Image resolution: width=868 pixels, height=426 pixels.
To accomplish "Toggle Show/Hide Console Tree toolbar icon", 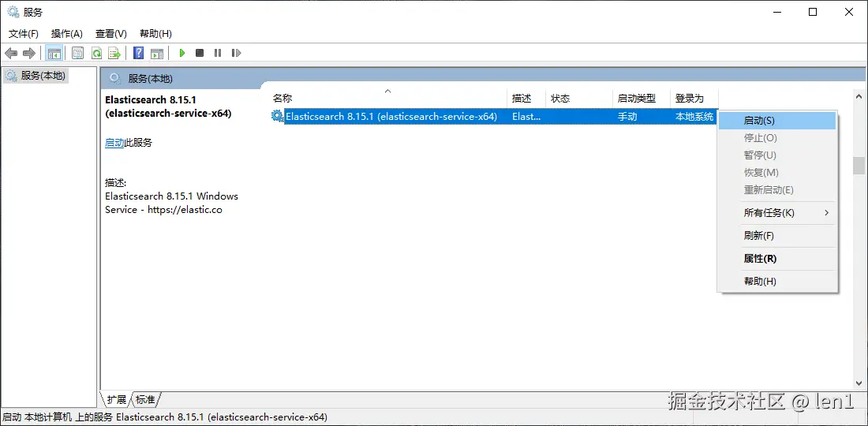I will [x=54, y=53].
